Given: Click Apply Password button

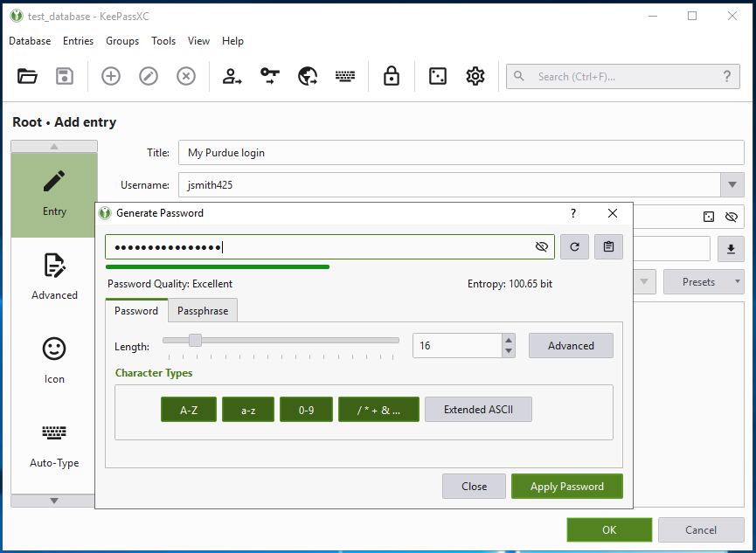Looking at the screenshot, I should click(x=567, y=487).
